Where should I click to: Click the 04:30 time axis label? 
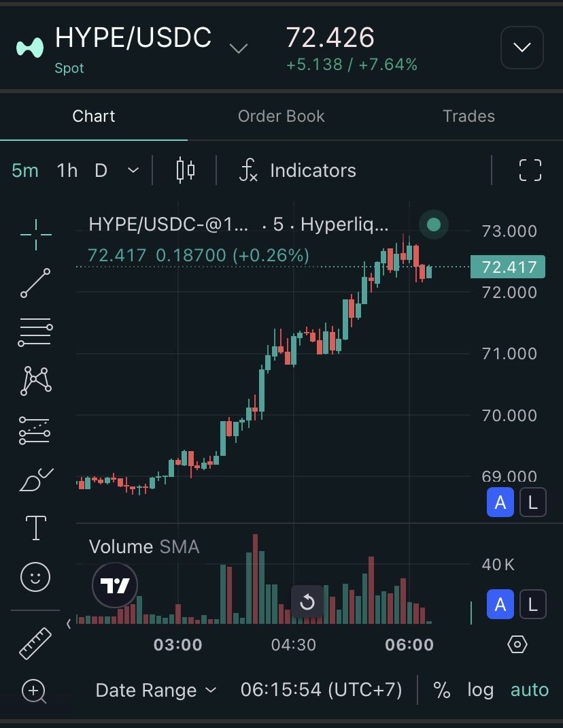(x=293, y=645)
